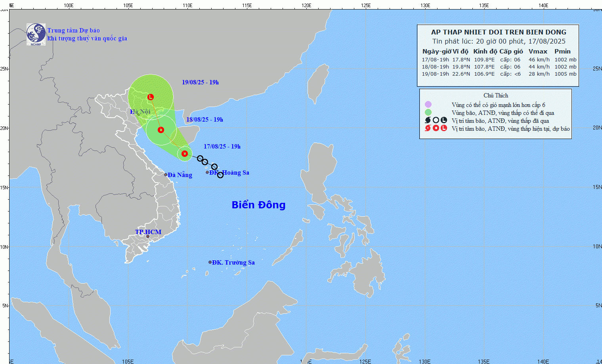Select the 18/08-19h row in forecast table
Screen dimensions: 602x364
pyautogui.click(x=499, y=67)
